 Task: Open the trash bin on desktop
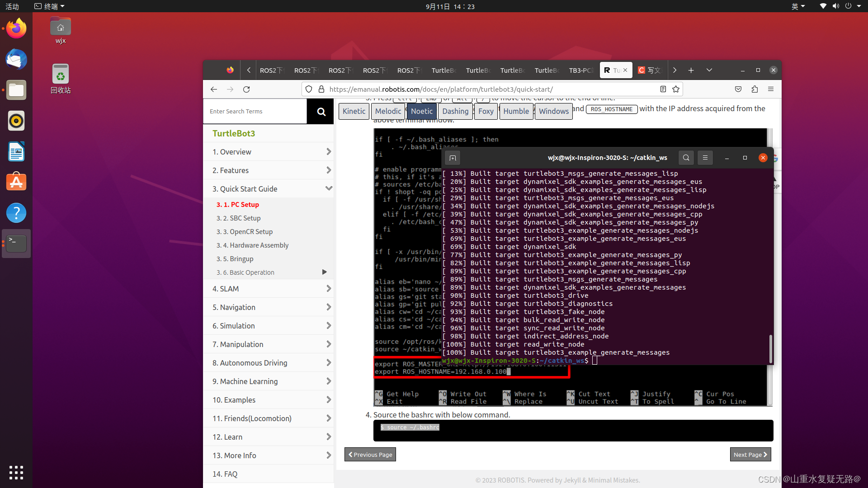[61, 79]
